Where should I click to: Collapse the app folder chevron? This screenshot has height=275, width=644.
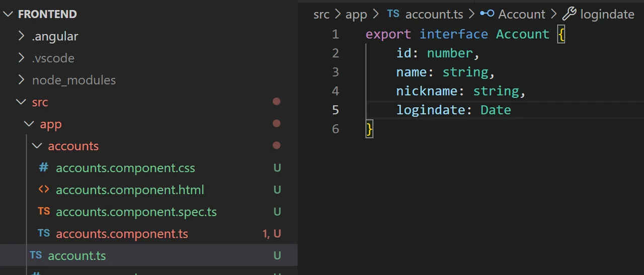pyautogui.click(x=29, y=124)
